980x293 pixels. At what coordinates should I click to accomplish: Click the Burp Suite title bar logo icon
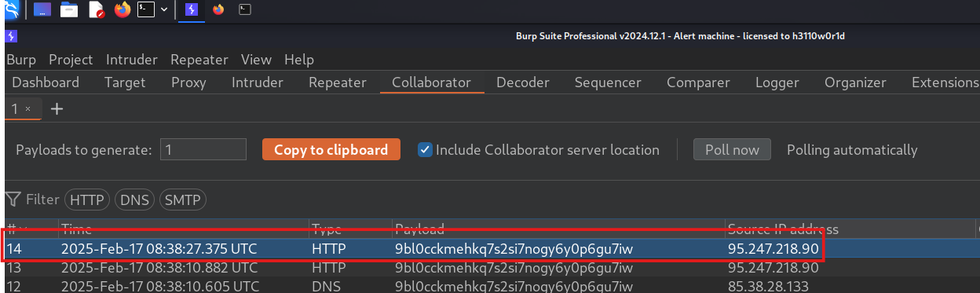coord(11,36)
